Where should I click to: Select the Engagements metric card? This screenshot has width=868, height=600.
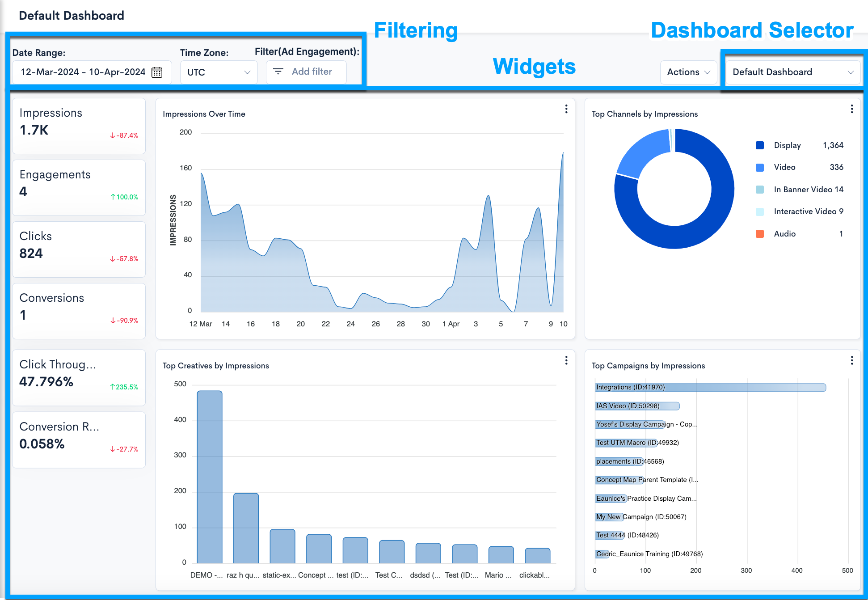click(x=79, y=188)
